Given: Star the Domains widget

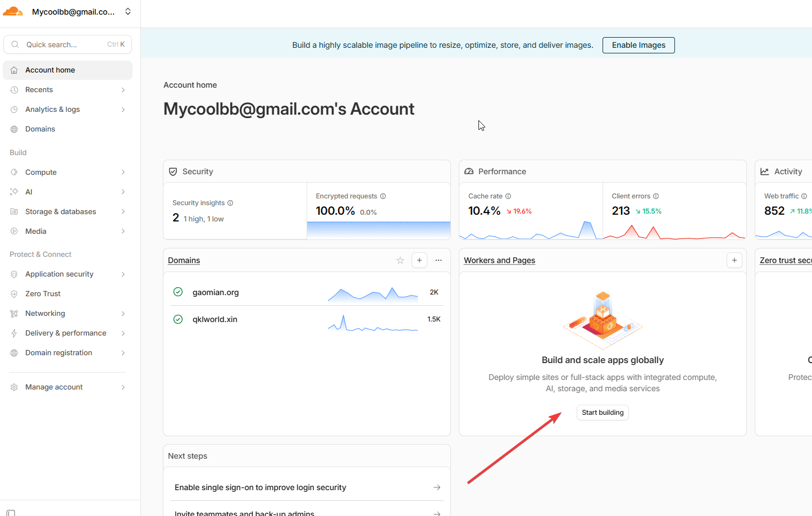Looking at the screenshot, I should [x=400, y=260].
